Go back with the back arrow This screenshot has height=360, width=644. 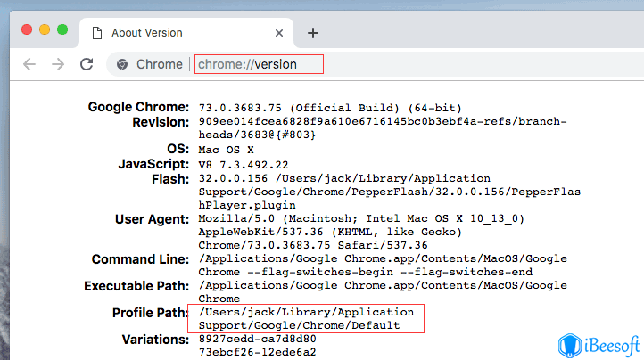[x=29, y=64]
